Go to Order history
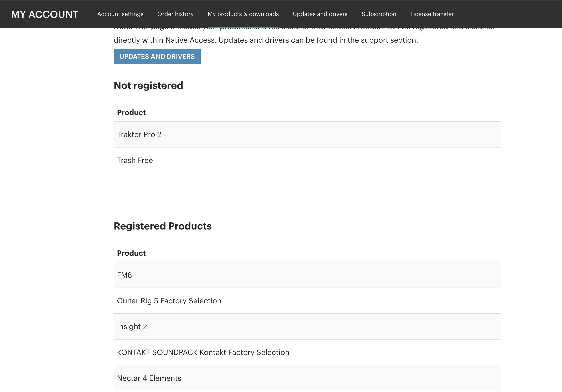The height and width of the screenshot is (392, 562). coord(175,14)
